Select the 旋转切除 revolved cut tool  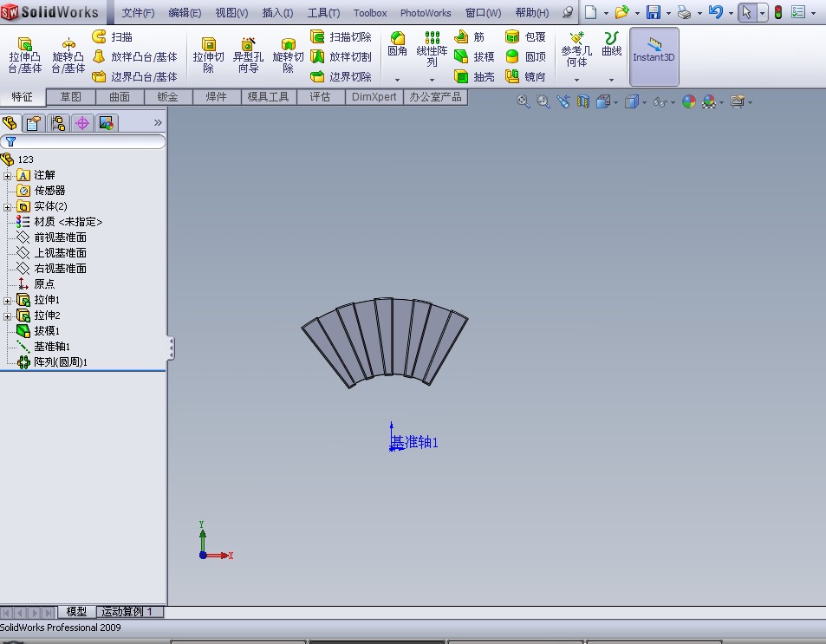pyautogui.click(x=288, y=55)
